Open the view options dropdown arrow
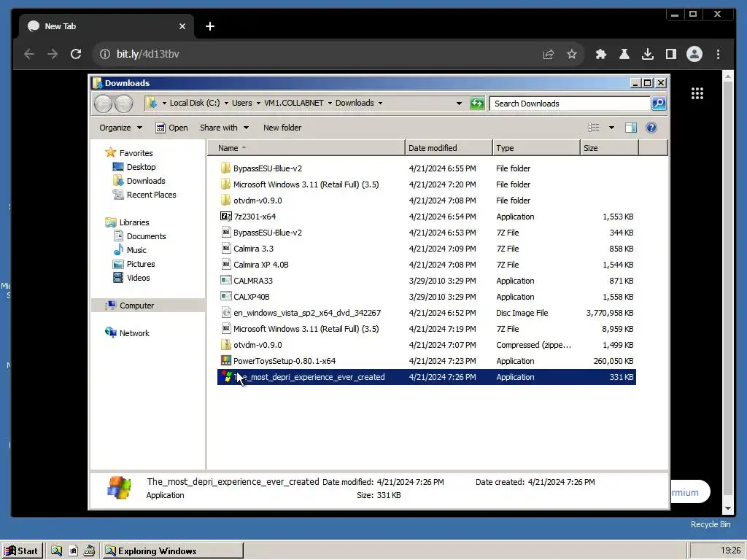The image size is (747, 560). point(611,128)
